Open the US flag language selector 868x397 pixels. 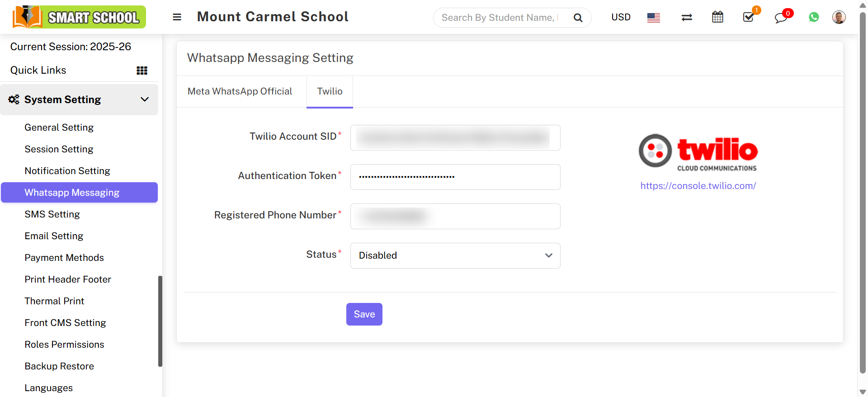coord(653,18)
